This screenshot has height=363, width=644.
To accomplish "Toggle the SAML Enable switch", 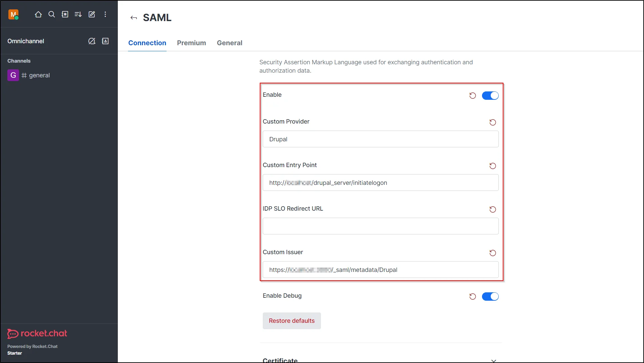I will pyautogui.click(x=490, y=96).
